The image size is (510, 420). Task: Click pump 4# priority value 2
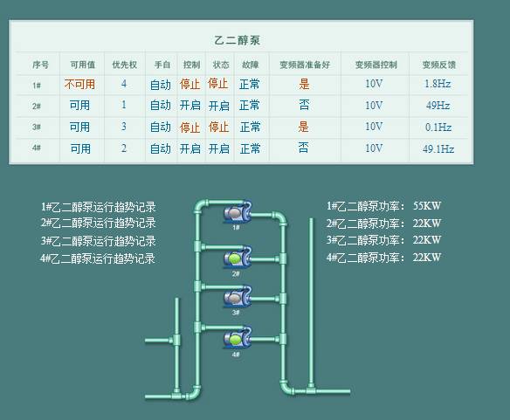pyautogui.click(x=124, y=148)
